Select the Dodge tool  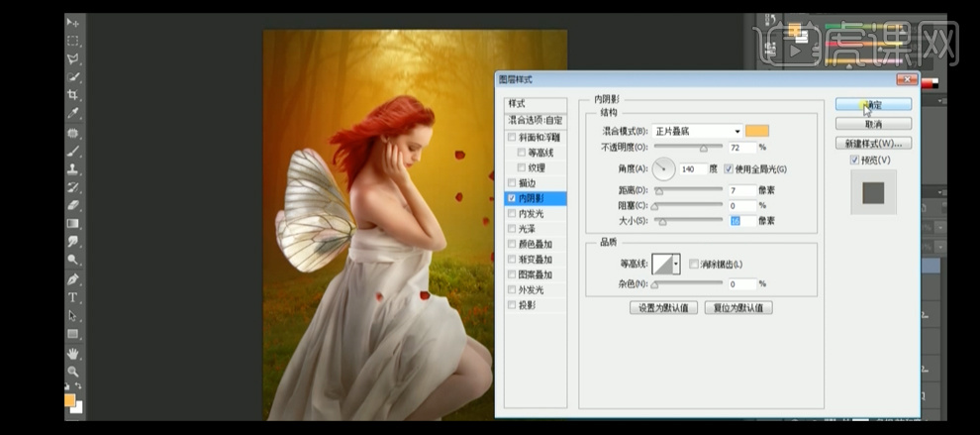click(73, 260)
